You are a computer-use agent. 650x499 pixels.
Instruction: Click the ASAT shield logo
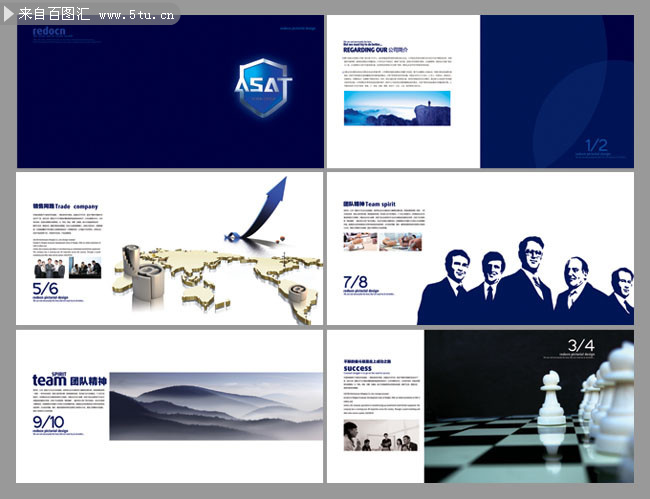click(x=263, y=88)
